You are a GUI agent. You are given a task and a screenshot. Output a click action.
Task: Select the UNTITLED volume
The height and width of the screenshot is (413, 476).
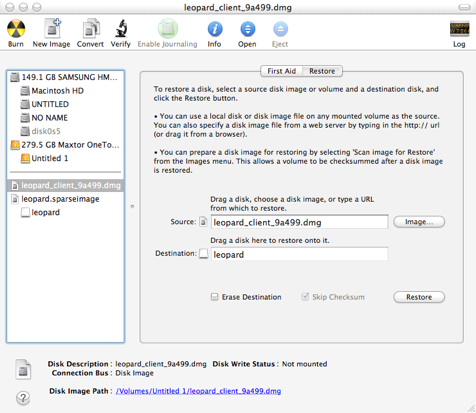click(x=65, y=104)
